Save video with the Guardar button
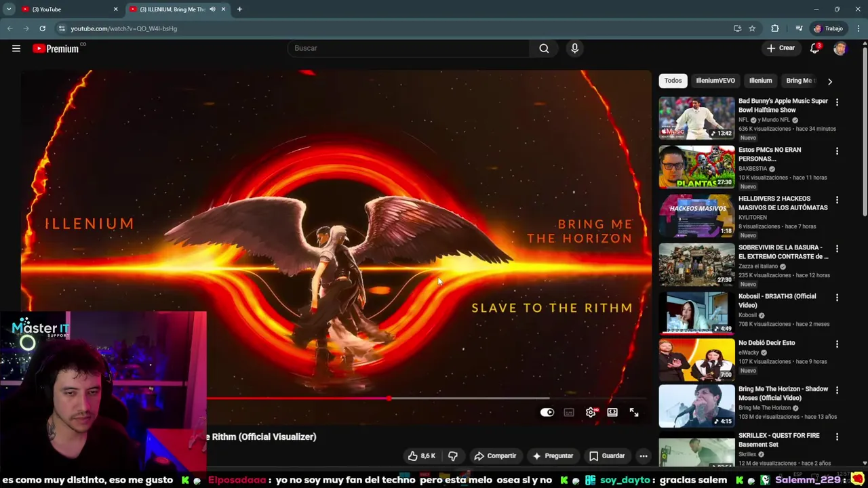868x488 pixels. tap(607, 456)
